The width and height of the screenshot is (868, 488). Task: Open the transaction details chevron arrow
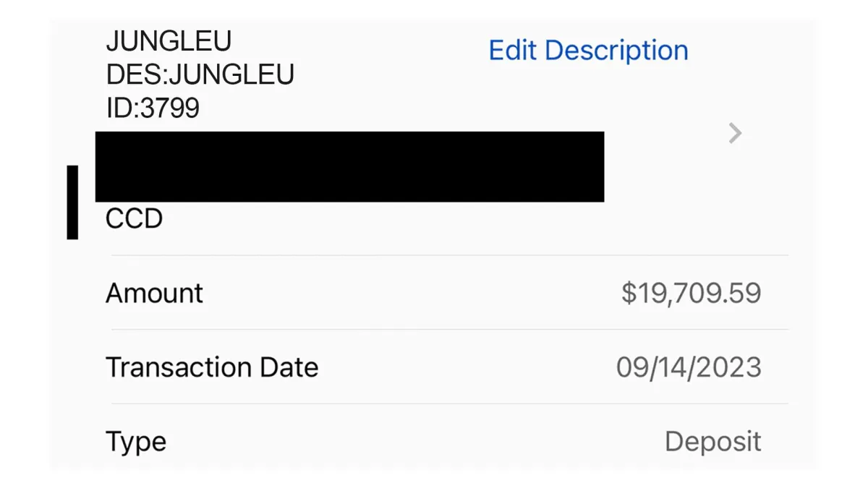(x=735, y=133)
